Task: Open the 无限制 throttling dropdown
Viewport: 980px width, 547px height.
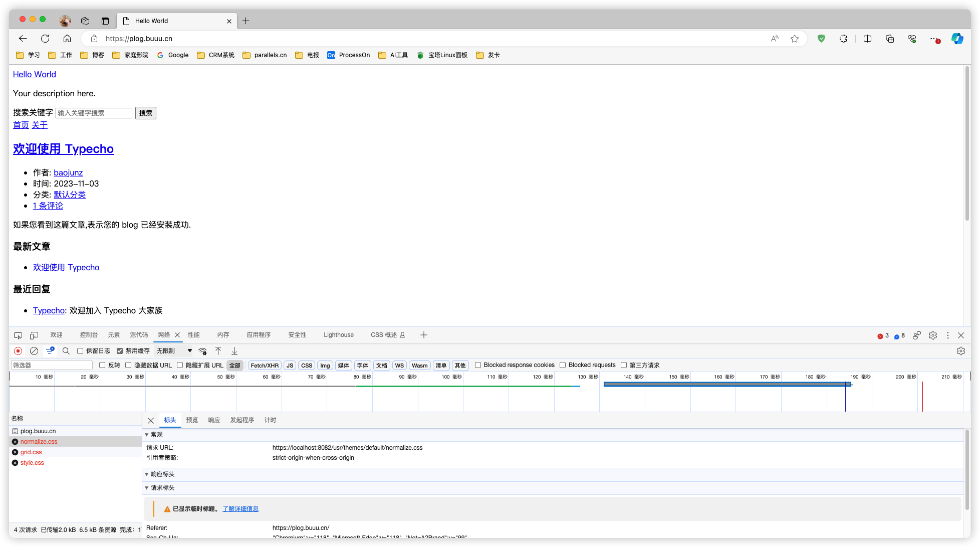Action: point(174,351)
